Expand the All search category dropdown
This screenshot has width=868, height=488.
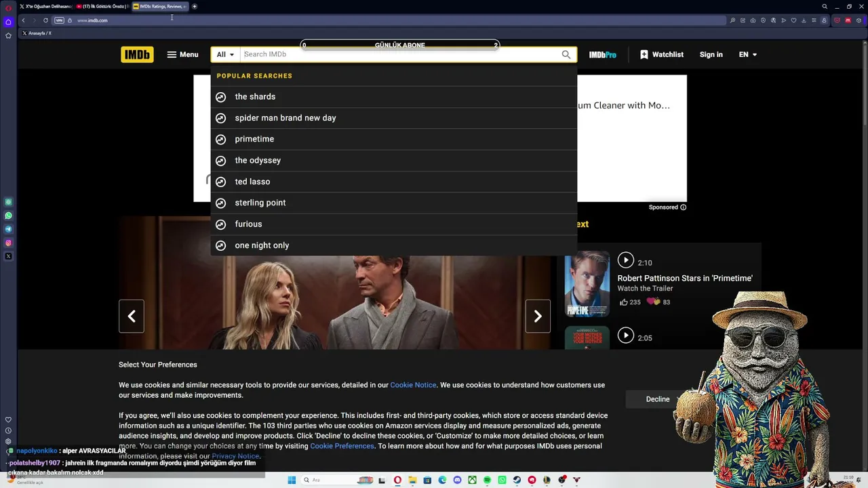[x=225, y=54]
